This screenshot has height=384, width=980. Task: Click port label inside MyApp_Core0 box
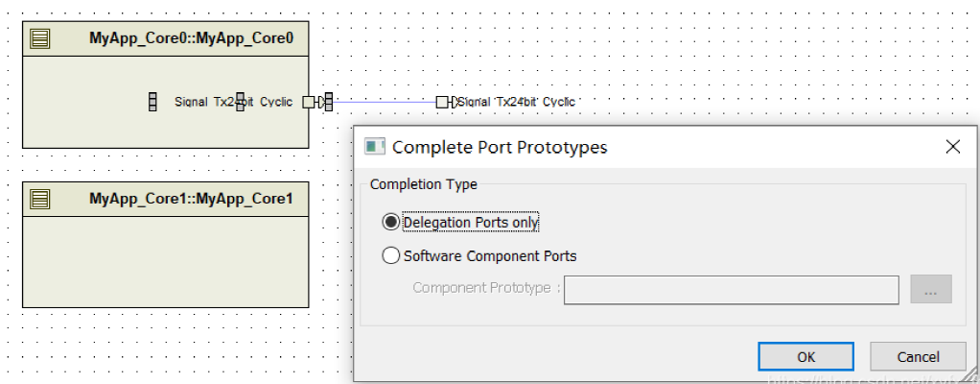(x=233, y=102)
